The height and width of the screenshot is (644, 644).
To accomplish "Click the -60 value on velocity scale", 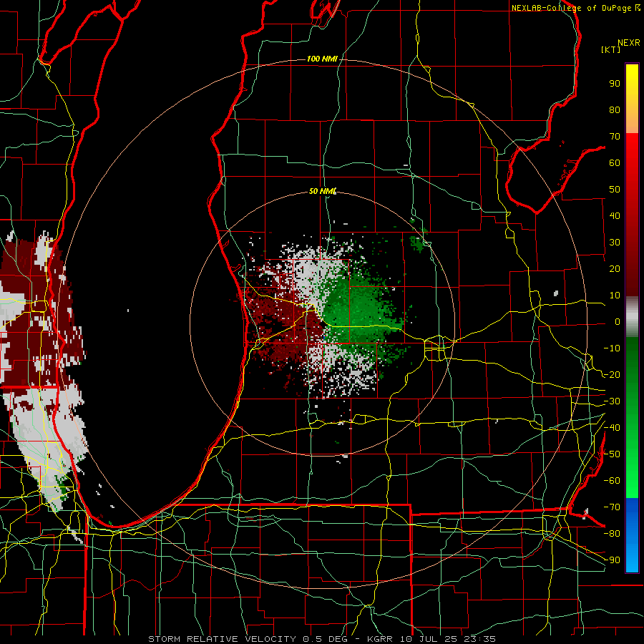I will coord(612,481).
